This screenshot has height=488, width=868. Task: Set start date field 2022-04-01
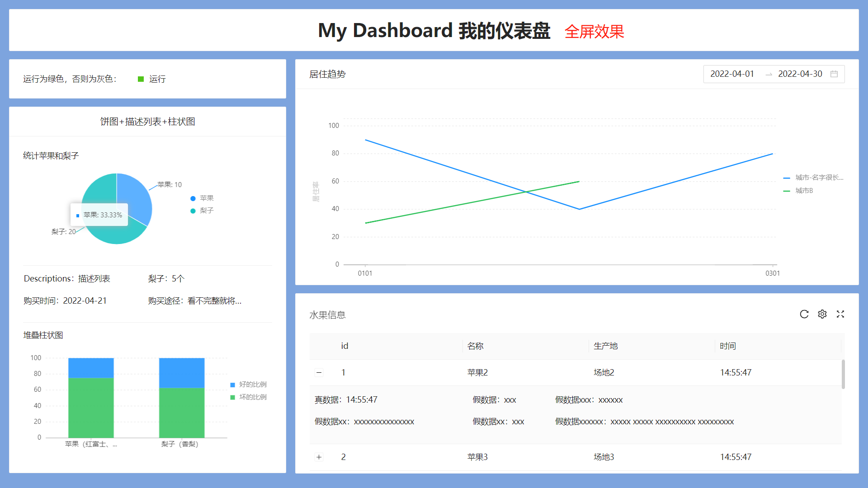[732, 74]
